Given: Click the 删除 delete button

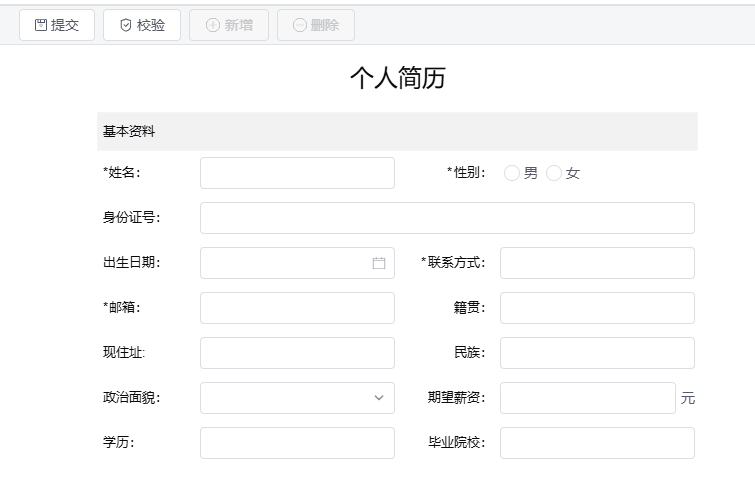Looking at the screenshot, I should [x=315, y=25].
